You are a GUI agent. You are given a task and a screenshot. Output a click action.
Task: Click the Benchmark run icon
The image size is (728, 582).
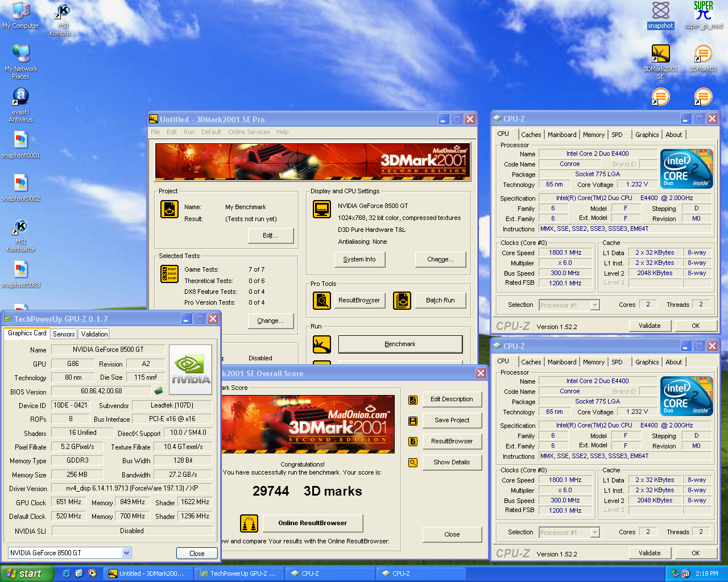[322, 344]
